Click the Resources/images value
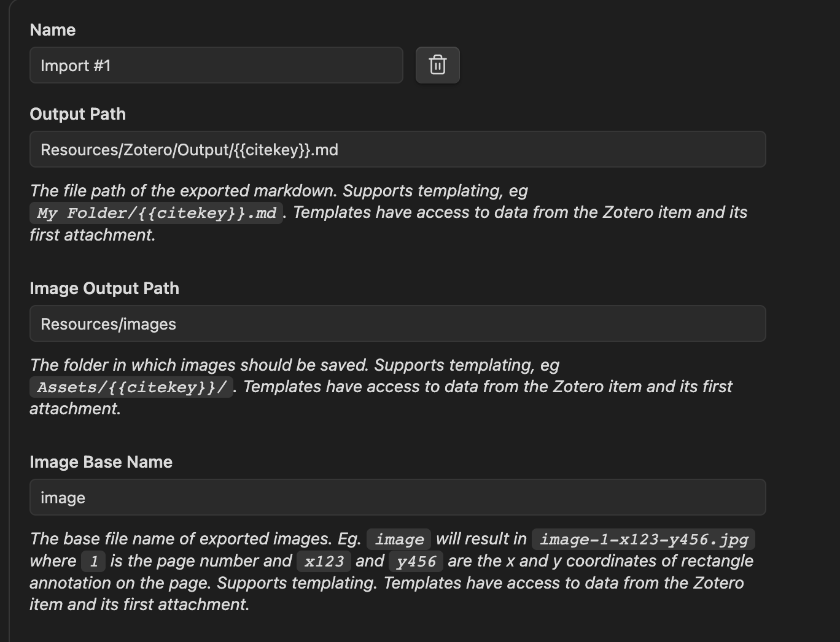This screenshot has width=840, height=642. pos(108,323)
